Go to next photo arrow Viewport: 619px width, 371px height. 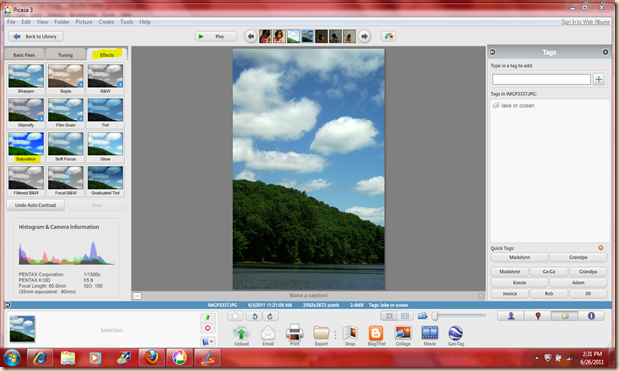coord(364,36)
